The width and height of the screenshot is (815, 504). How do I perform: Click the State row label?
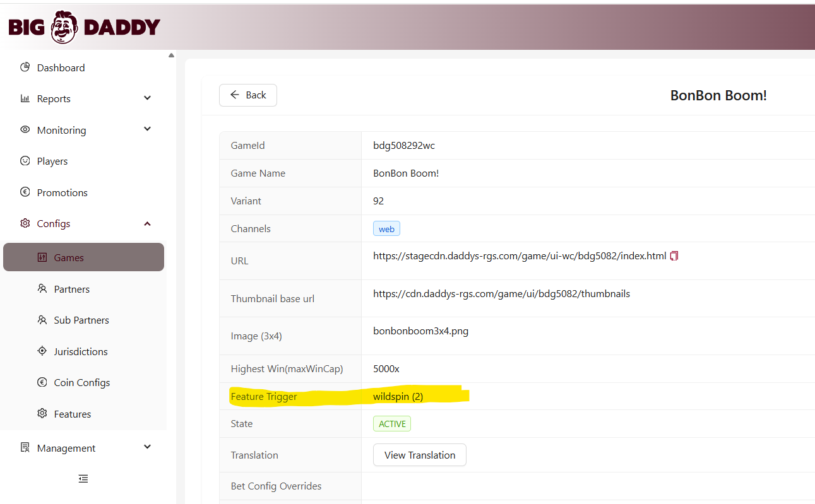coord(242,424)
